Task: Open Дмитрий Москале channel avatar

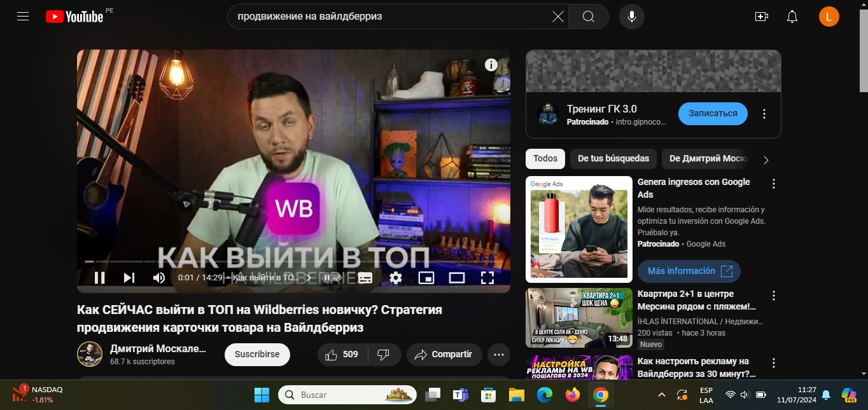Action: coord(90,354)
